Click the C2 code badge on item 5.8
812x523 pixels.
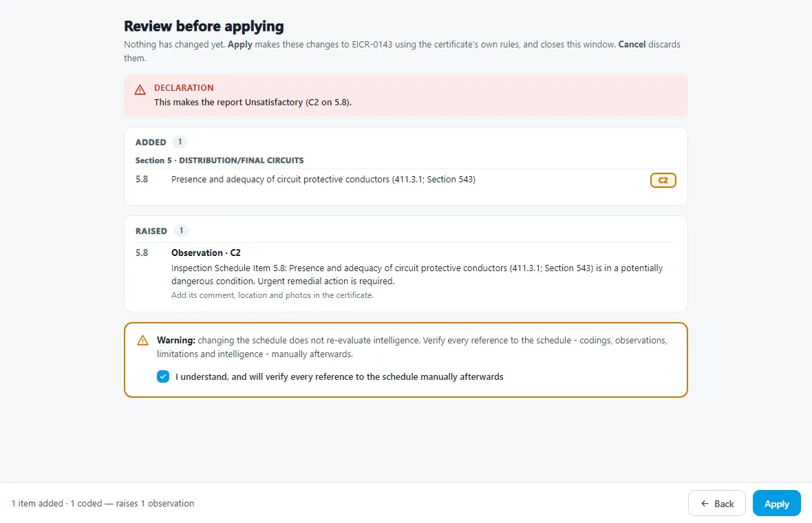coord(663,180)
